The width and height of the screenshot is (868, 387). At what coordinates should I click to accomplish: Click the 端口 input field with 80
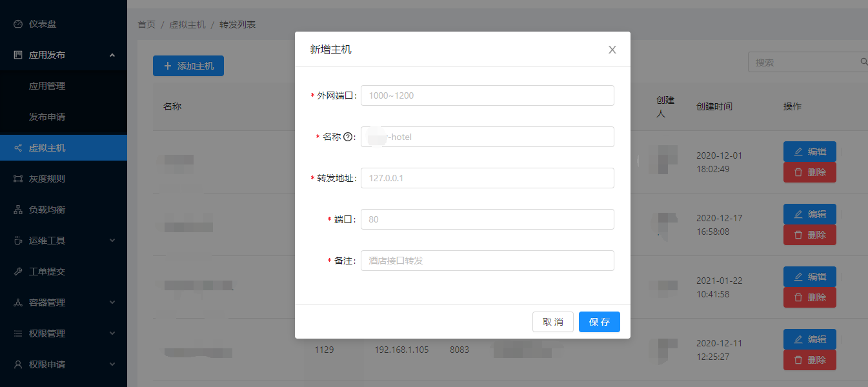pyautogui.click(x=487, y=219)
